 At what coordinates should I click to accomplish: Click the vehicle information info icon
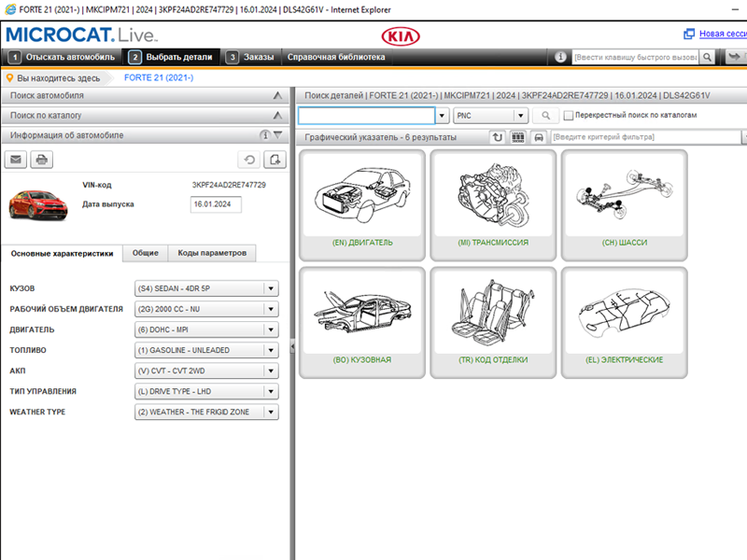click(264, 135)
